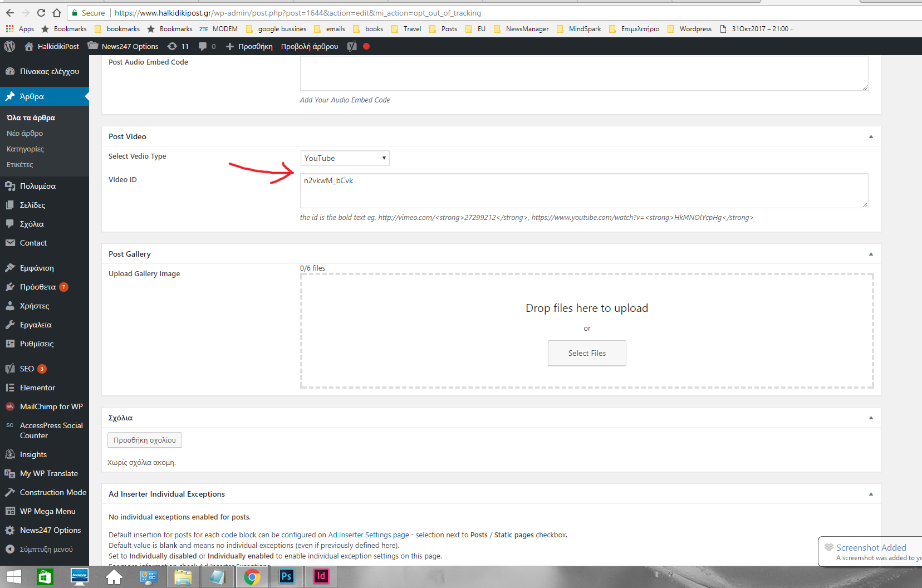Collapse the Post Gallery panel

click(871, 254)
